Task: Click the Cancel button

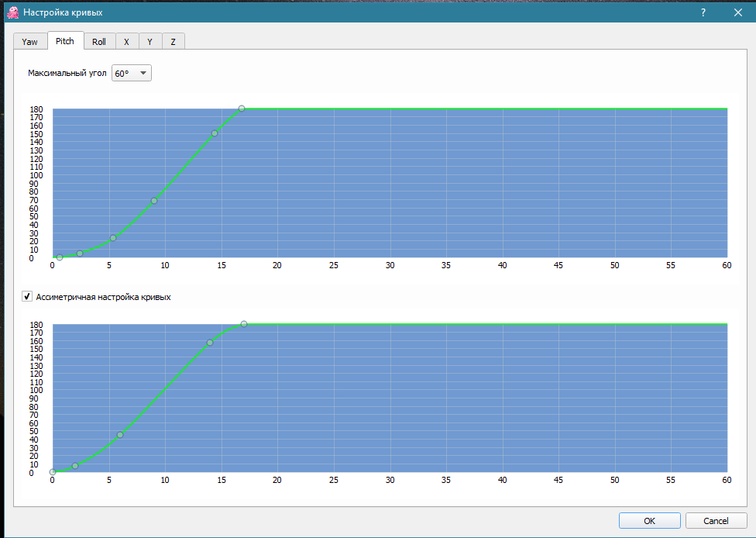Action: coord(716,521)
